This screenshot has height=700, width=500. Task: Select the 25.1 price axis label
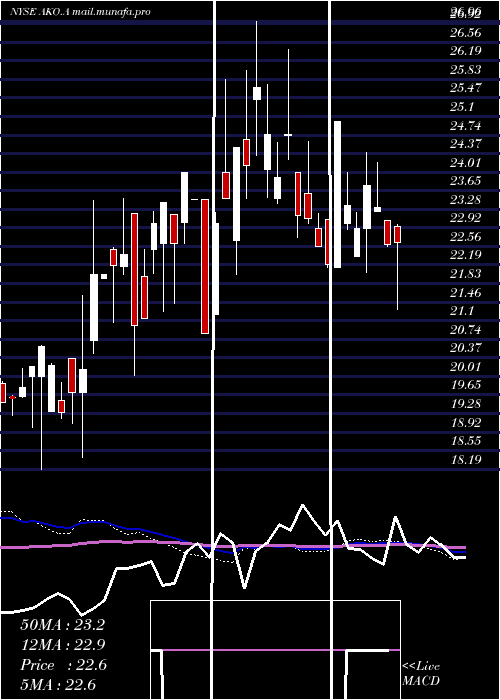(462, 107)
